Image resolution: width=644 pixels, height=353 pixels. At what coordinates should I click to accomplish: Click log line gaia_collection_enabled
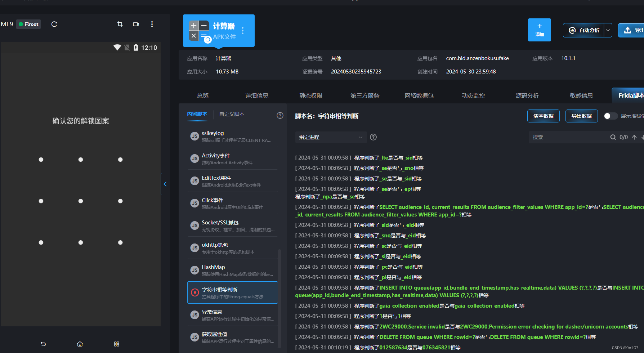410,306
